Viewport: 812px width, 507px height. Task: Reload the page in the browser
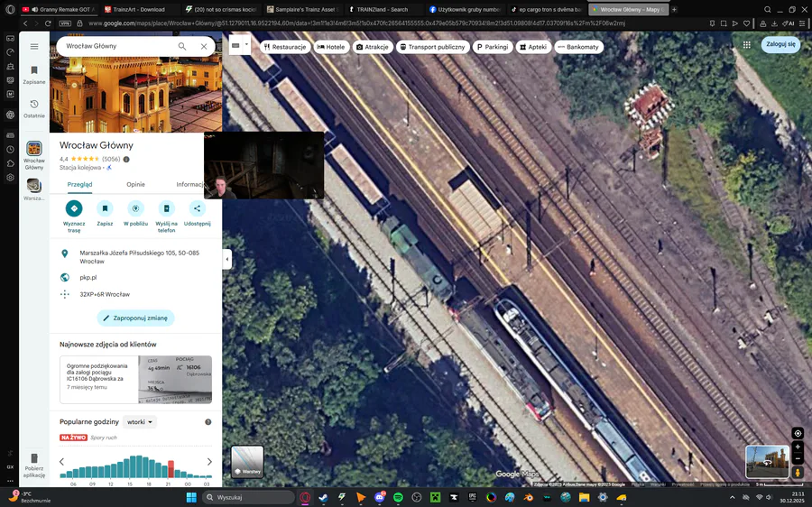pos(48,23)
